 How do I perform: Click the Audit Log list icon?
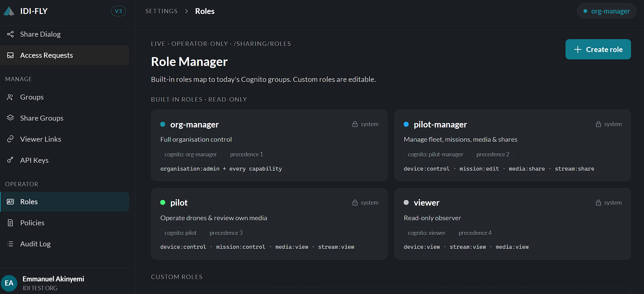click(x=11, y=244)
